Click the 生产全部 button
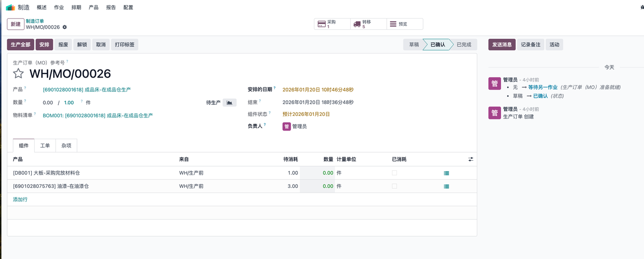Screen dimensions: 644x259 21,44
